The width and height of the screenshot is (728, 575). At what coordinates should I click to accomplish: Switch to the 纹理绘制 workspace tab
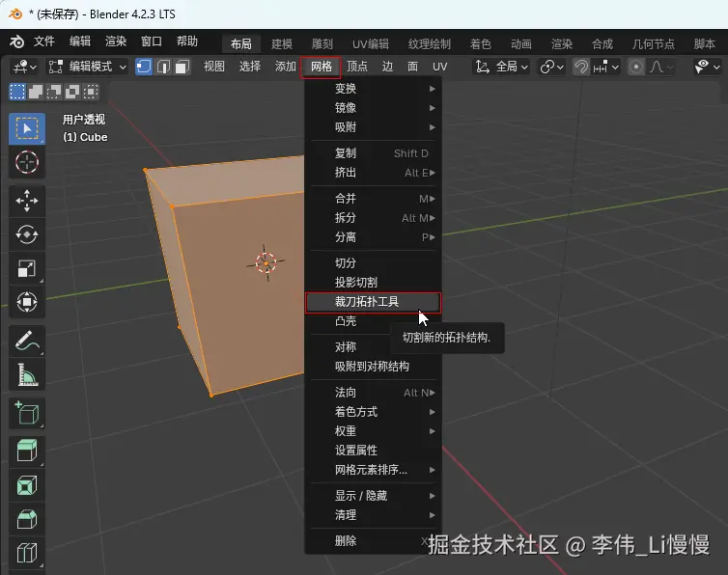coord(430,44)
